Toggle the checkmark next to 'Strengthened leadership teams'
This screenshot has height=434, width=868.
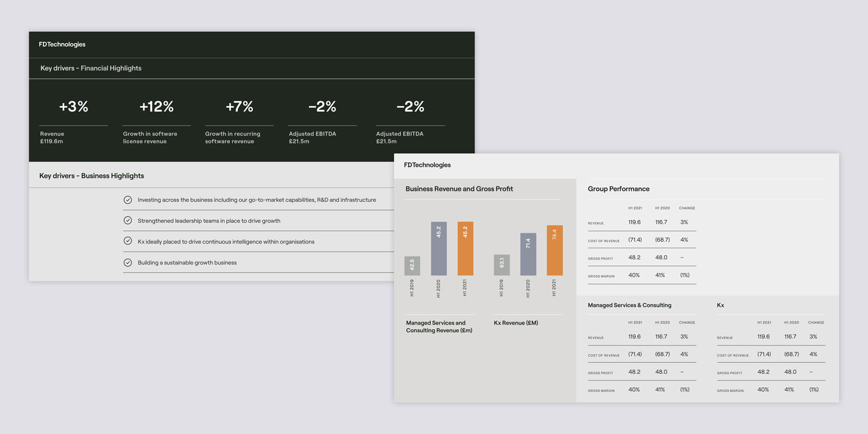pos(128,220)
